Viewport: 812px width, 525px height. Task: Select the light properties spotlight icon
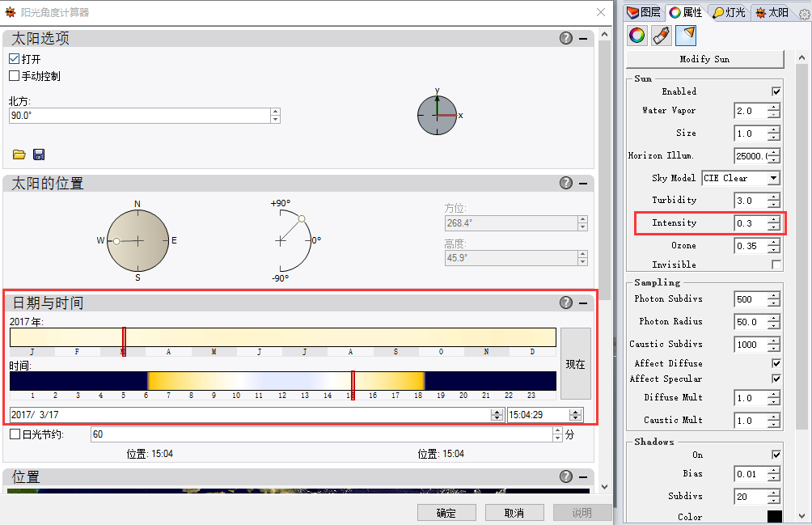click(686, 35)
